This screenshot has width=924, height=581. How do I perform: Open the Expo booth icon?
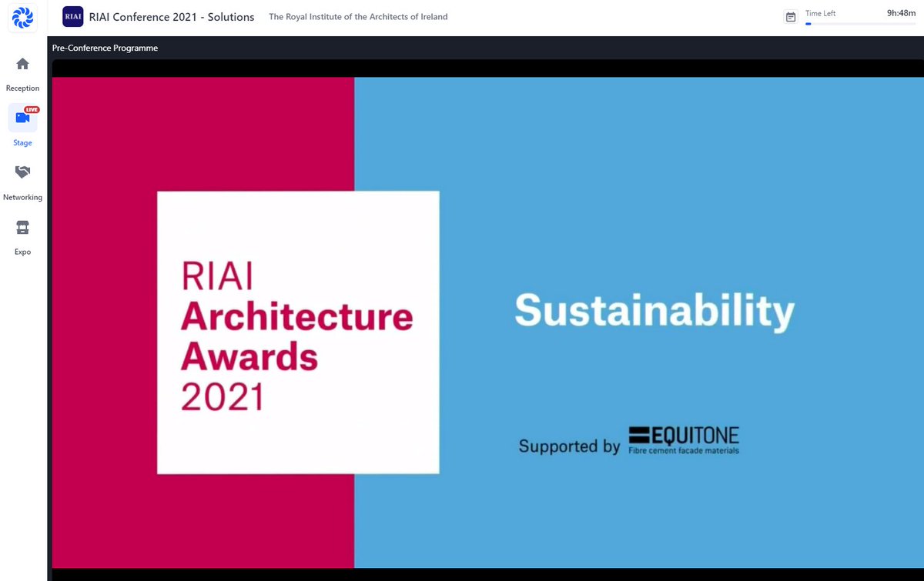[x=22, y=228]
